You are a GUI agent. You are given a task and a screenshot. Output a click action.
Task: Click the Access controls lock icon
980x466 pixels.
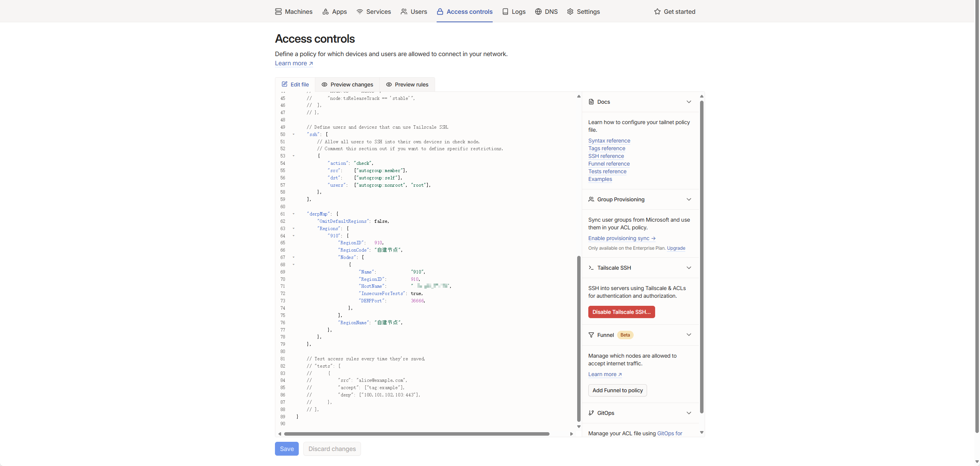click(x=440, y=12)
